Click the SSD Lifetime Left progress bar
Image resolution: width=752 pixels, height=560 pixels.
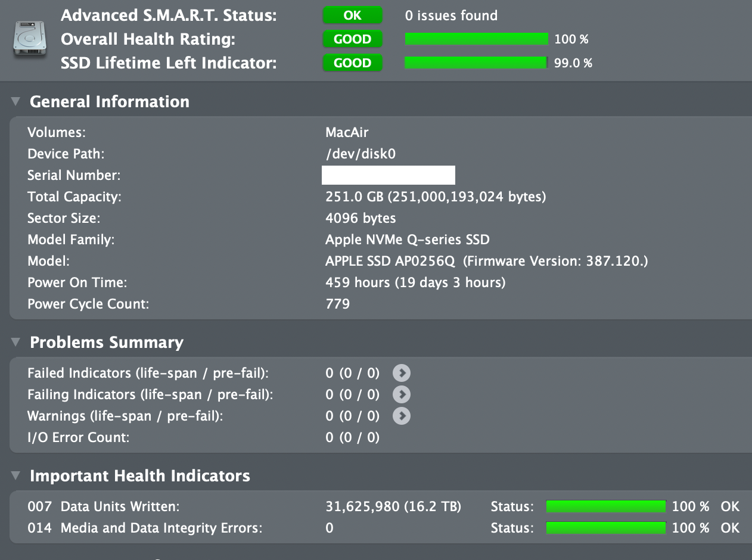point(476,63)
